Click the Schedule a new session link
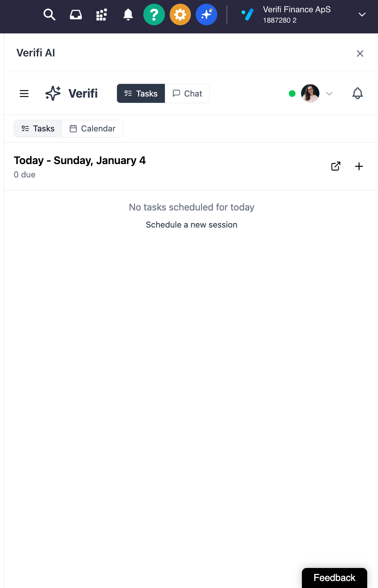Screen dimensions: 378x588 coord(191,225)
